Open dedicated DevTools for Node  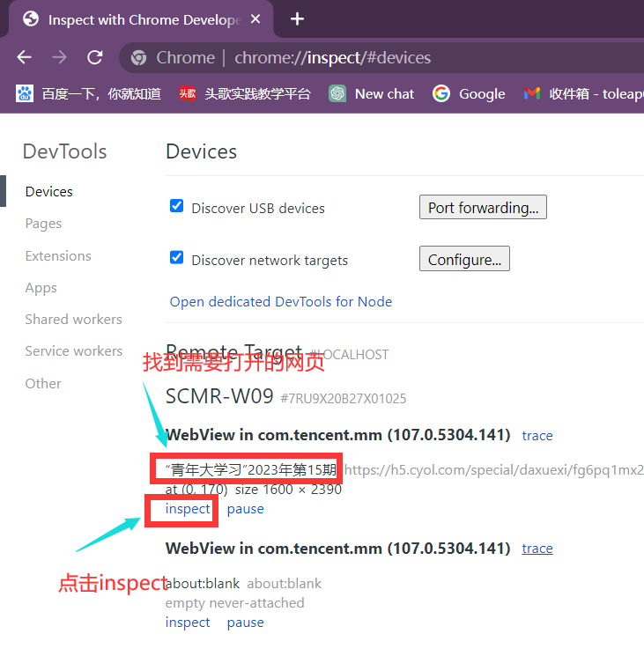pyautogui.click(x=281, y=302)
